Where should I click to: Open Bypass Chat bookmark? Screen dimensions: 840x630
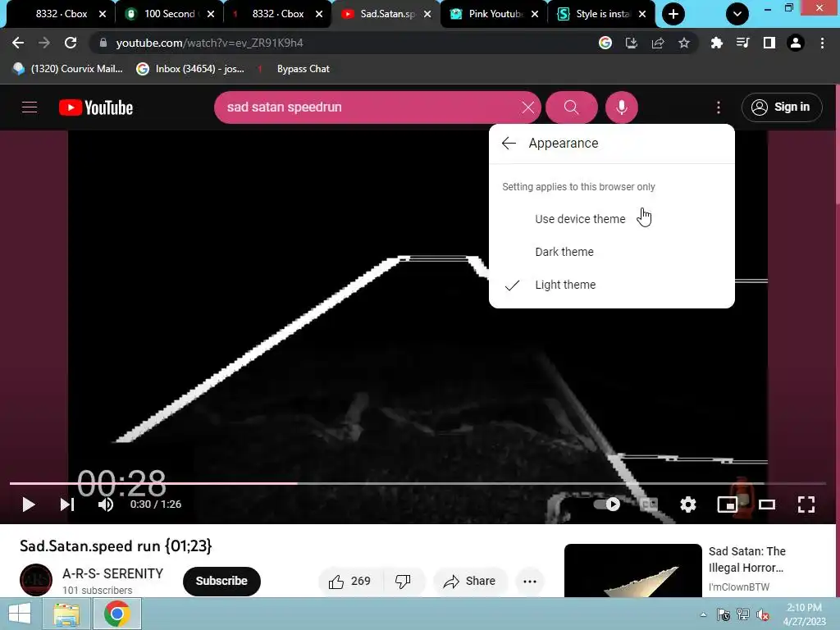[x=294, y=69]
